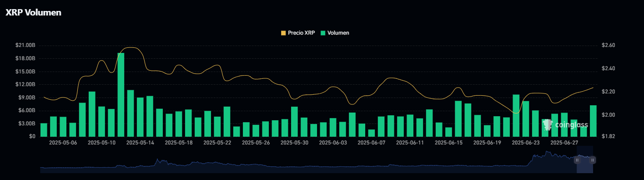Screen dimensions: 644x180
Task: Click the 2025-06-27 date label
Action: (564, 143)
